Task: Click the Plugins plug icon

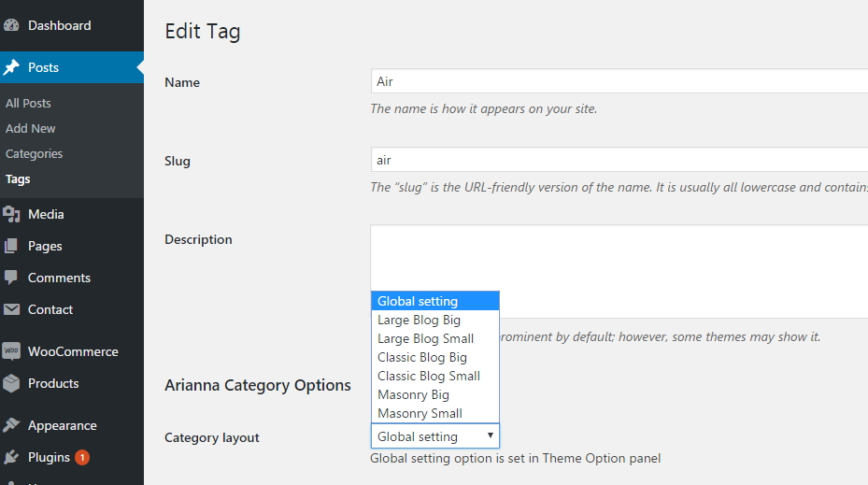Action: pos(11,458)
